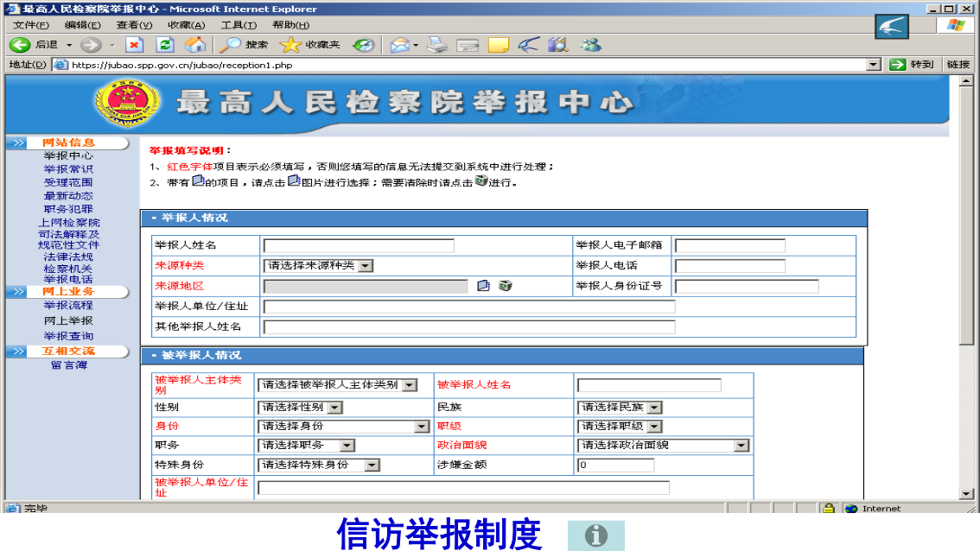Click the IE Back (后退) arrow button
This screenshot has height=551, width=980.
[21, 45]
